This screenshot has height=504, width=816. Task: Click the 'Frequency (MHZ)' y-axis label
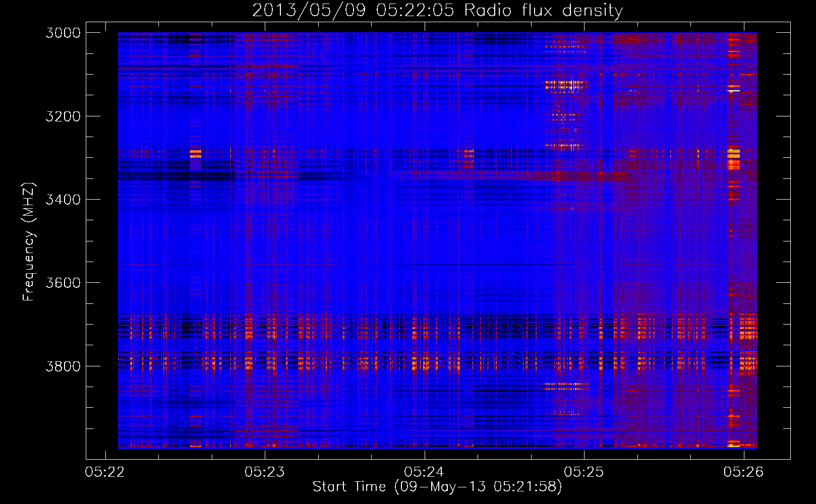[29, 242]
